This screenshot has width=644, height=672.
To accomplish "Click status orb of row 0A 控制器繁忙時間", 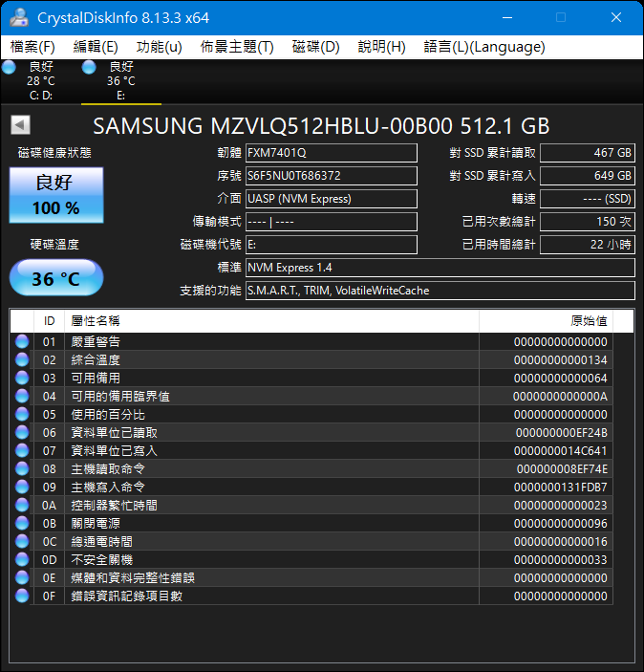I will (22, 505).
